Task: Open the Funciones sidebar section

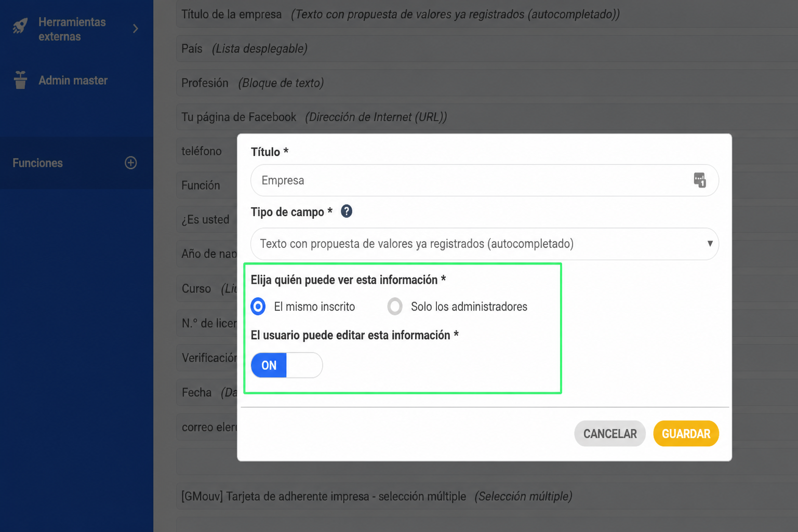Action: pyautogui.click(x=76, y=163)
